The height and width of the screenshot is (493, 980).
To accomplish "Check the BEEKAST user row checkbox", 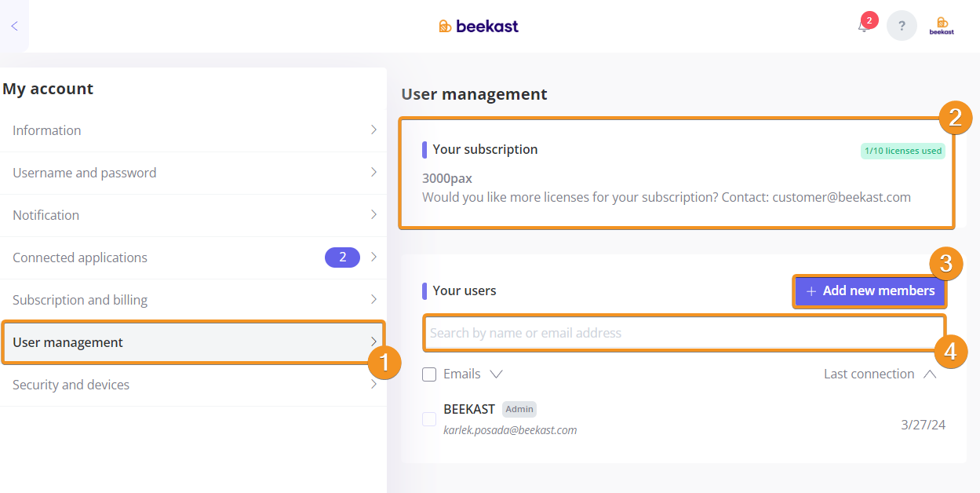I will click(429, 419).
